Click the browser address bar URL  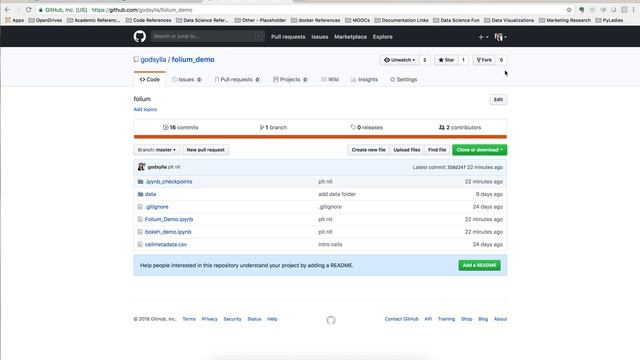(142, 10)
